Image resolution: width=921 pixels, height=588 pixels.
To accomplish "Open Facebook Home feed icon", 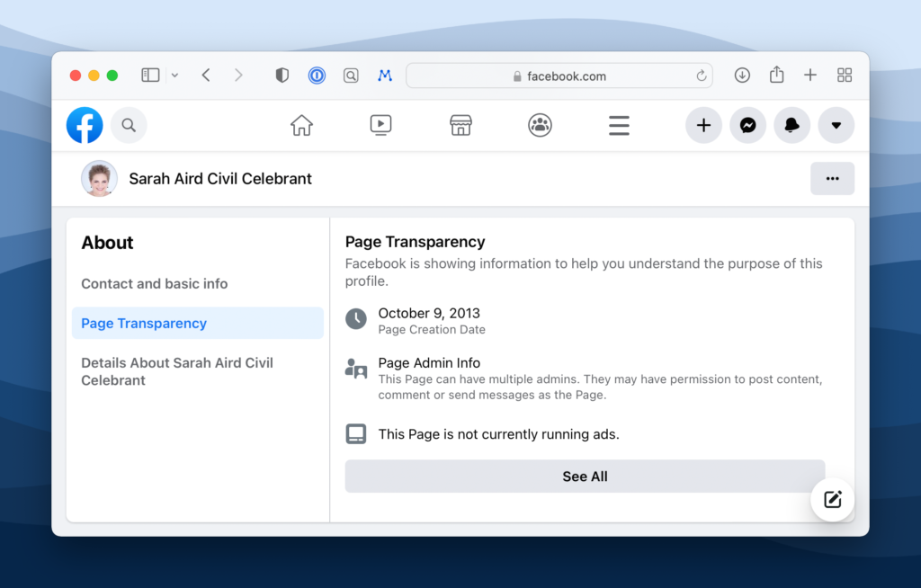I will tap(301, 126).
